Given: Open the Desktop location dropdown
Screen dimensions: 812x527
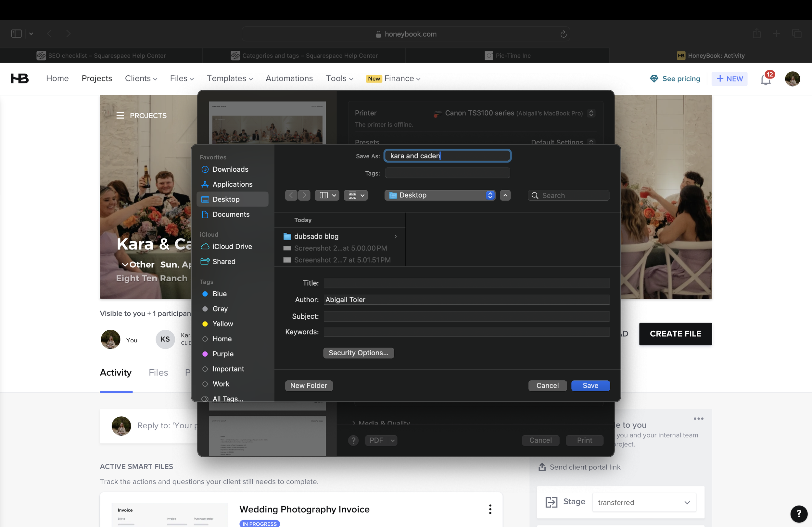Looking at the screenshot, I should click(439, 195).
